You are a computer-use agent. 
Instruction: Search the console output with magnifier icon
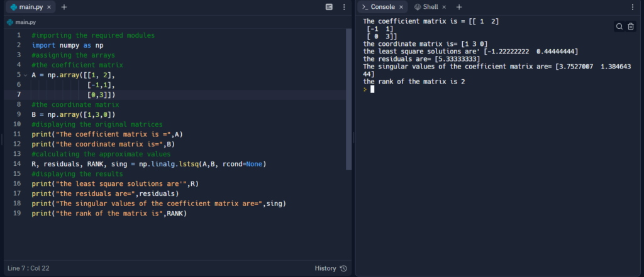619,26
